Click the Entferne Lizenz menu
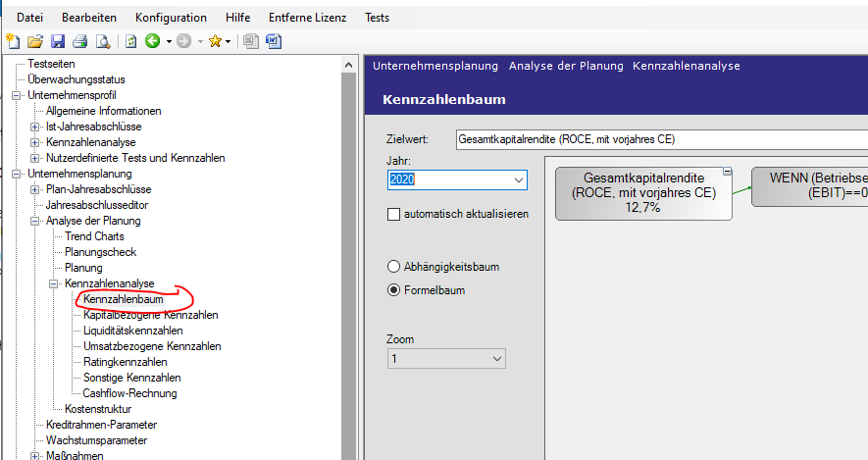 (x=308, y=18)
